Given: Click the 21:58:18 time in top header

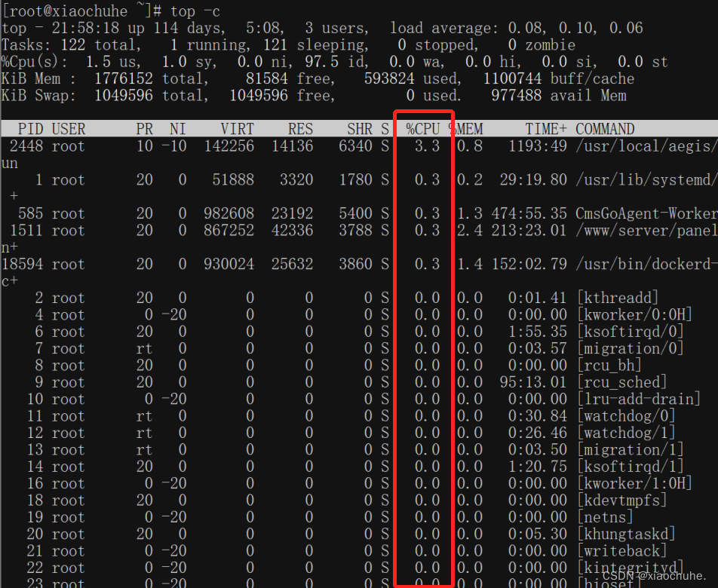Looking at the screenshot, I should pos(85,28).
